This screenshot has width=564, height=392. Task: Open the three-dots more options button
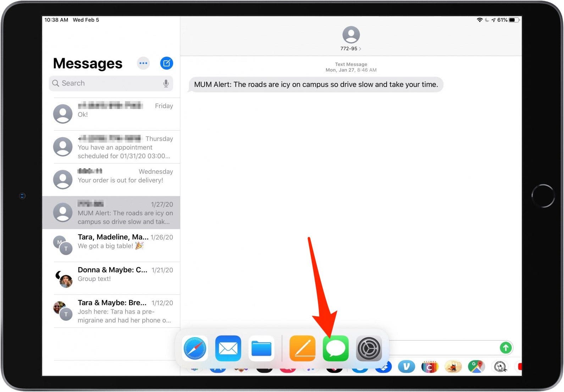(143, 63)
